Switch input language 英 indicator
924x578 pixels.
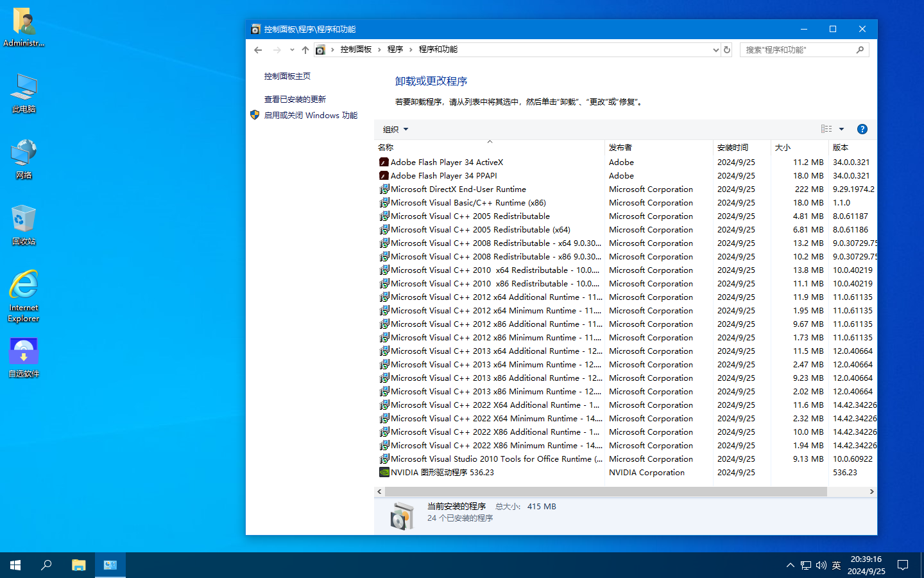pyautogui.click(x=836, y=565)
